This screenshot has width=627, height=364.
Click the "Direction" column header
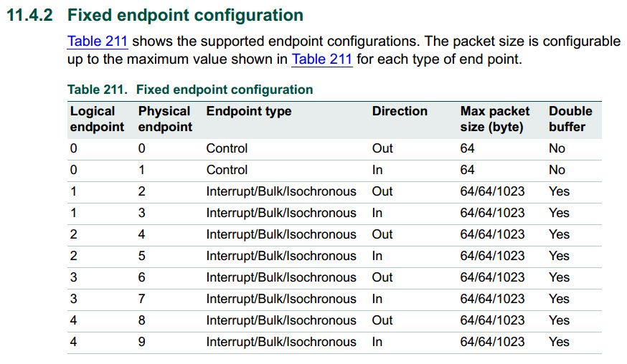[x=400, y=111]
